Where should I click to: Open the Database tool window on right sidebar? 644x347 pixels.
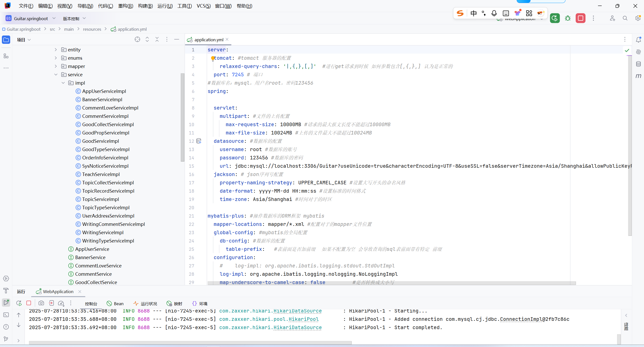pyautogui.click(x=638, y=64)
